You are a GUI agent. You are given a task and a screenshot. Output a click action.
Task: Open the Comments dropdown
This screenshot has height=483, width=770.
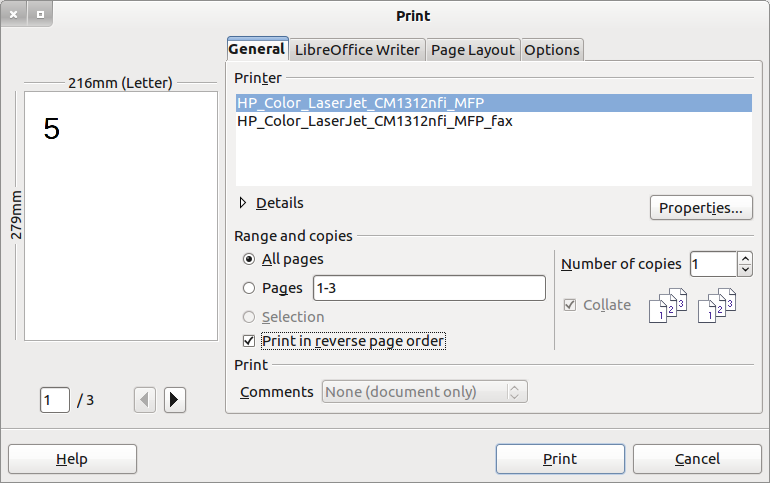[x=425, y=392]
